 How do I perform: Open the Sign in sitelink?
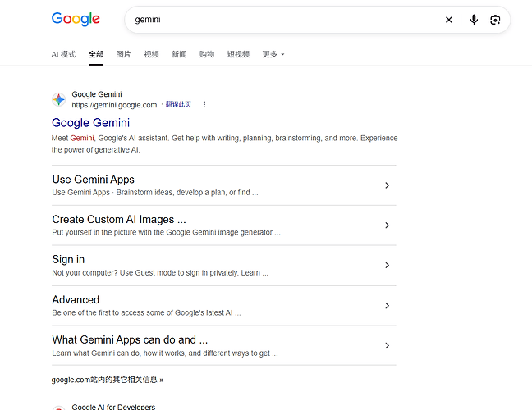[x=68, y=259]
